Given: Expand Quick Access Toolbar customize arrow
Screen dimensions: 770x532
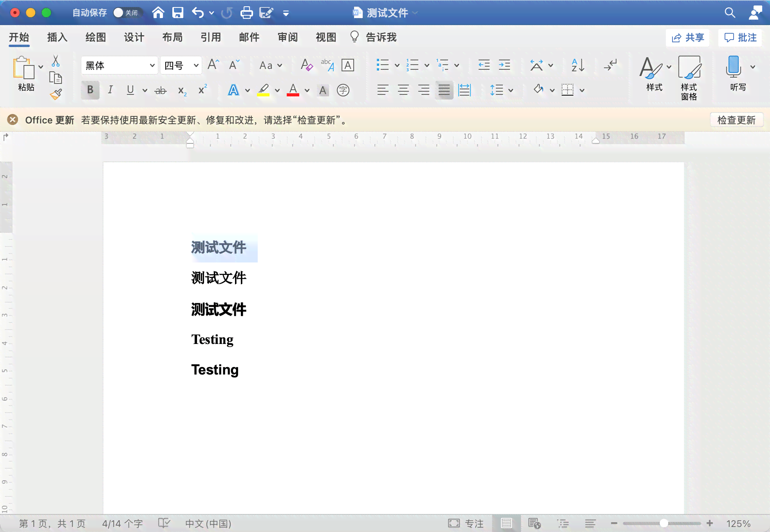Looking at the screenshot, I should [286, 13].
